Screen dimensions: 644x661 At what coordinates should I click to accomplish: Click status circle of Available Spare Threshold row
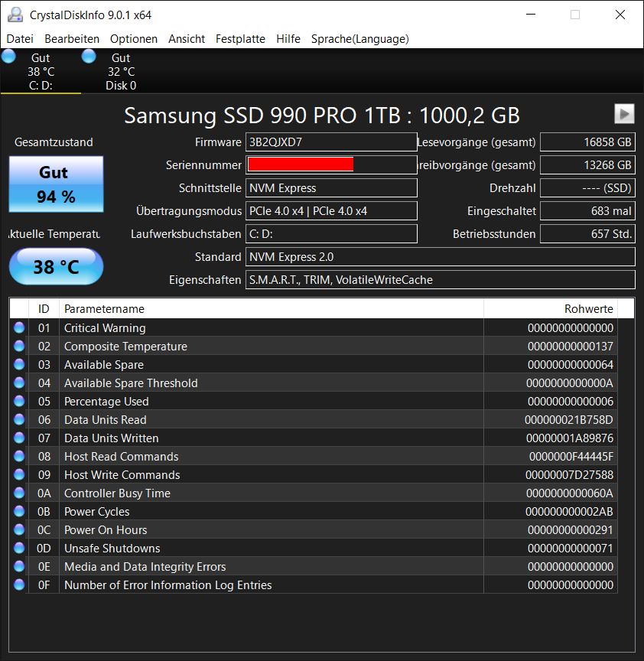[x=19, y=383]
